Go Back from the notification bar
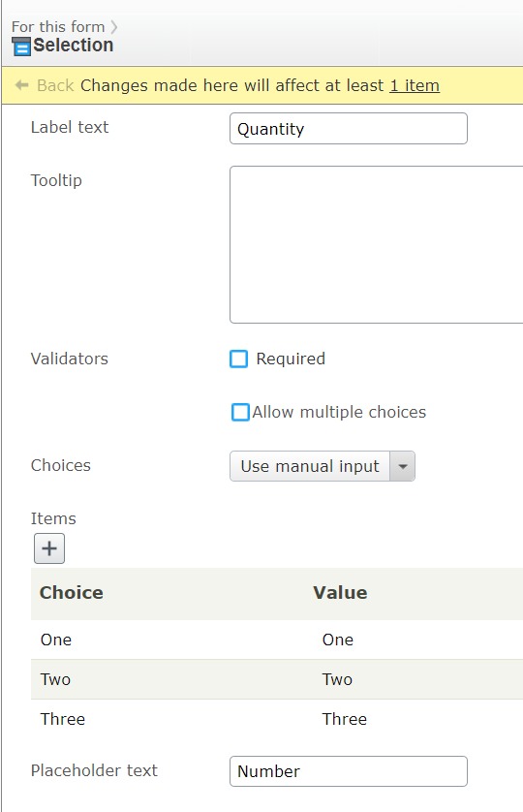The height and width of the screenshot is (812, 523). (x=55, y=85)
